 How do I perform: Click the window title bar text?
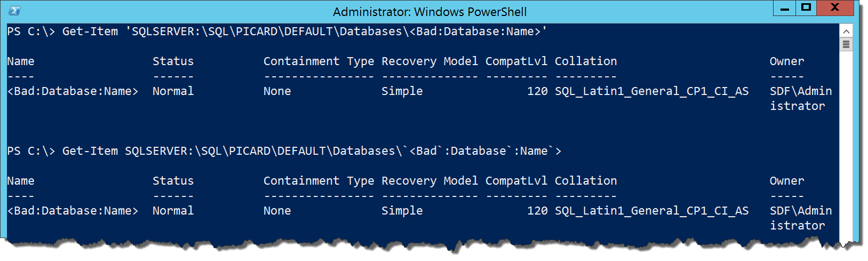pyautogui.click(x=429, y=12)
